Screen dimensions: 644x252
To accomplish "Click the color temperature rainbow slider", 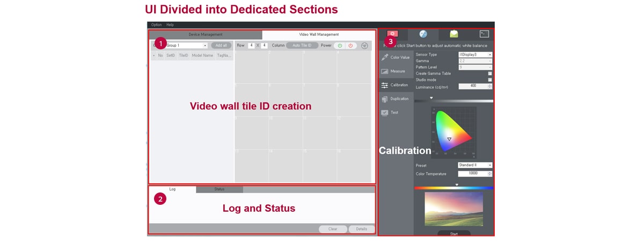I will click(453, 188).
